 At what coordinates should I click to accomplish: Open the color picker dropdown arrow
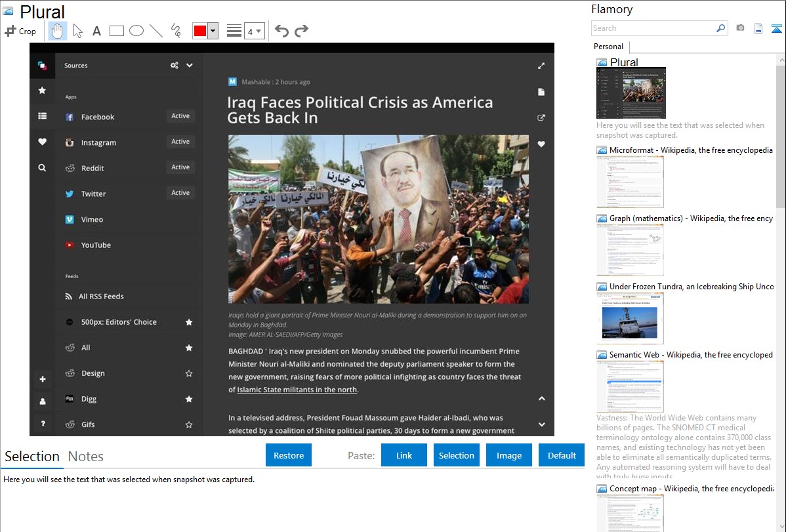pyautogui.click(x=213, y=31)
